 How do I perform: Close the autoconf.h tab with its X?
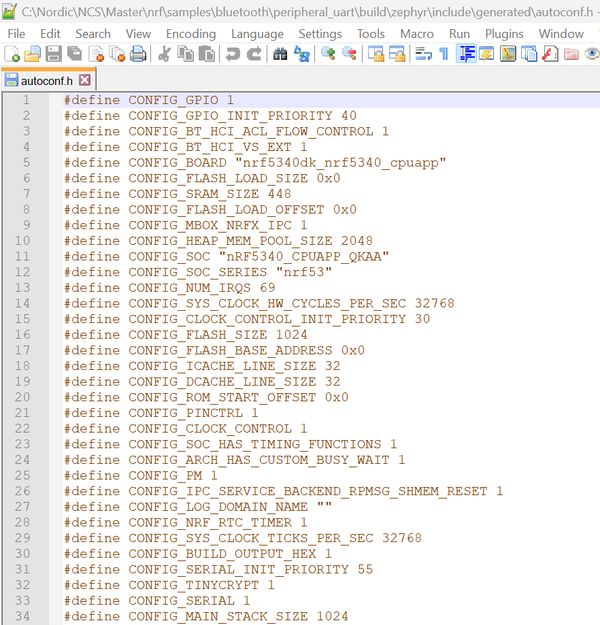(85, 80)
